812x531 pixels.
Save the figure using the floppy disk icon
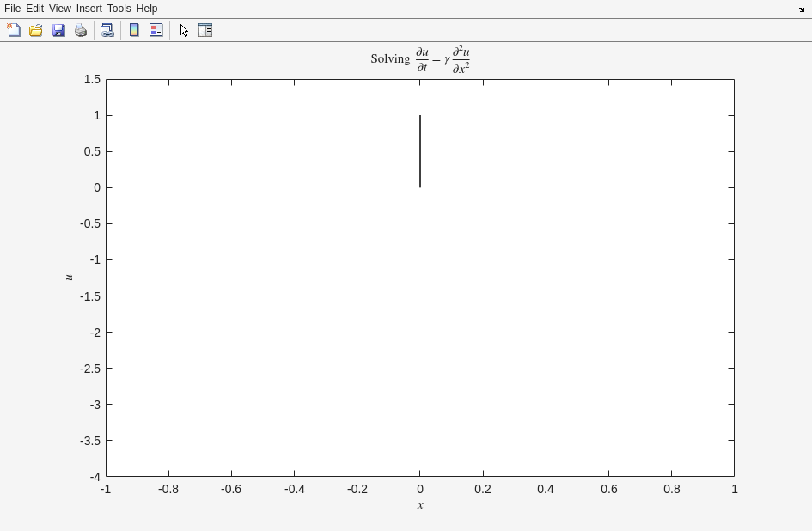[x=58, y=30]
